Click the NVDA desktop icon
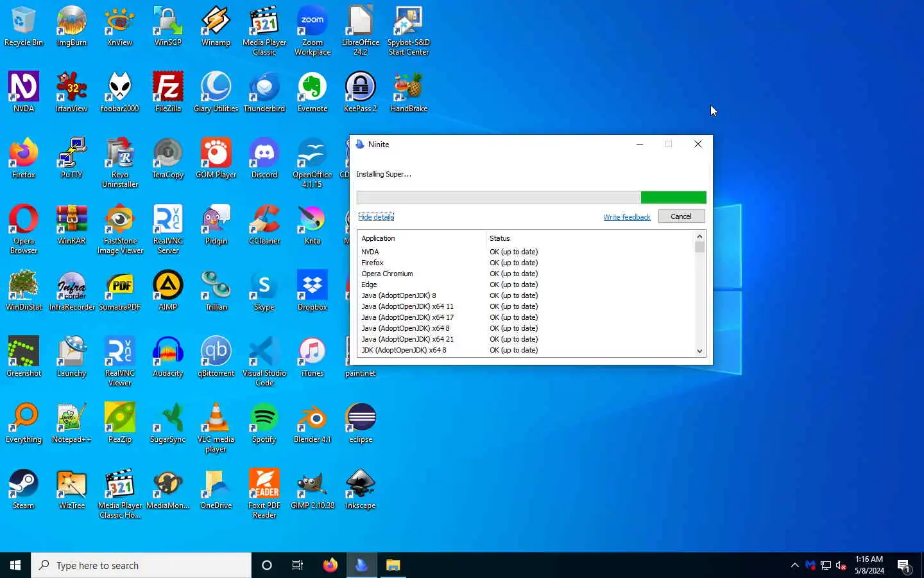 point(24,92)
